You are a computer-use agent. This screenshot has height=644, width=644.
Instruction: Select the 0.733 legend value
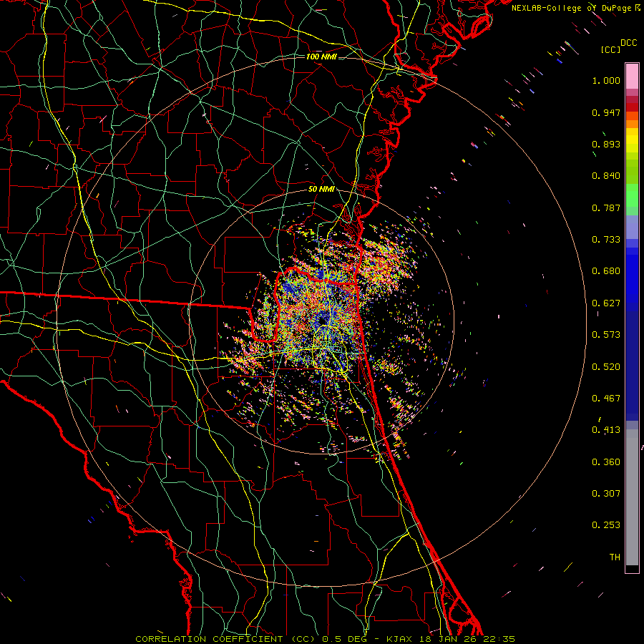(x=606, y=240)
